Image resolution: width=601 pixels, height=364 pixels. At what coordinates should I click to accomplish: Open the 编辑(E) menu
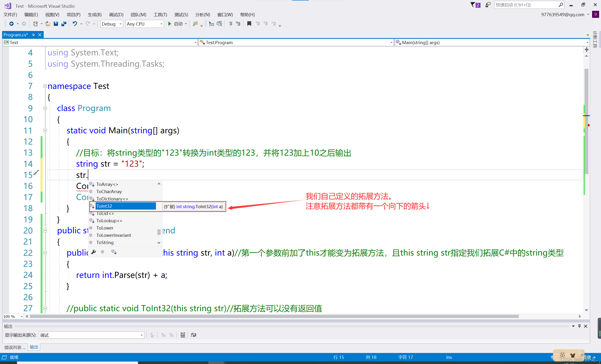coord(31,15)
